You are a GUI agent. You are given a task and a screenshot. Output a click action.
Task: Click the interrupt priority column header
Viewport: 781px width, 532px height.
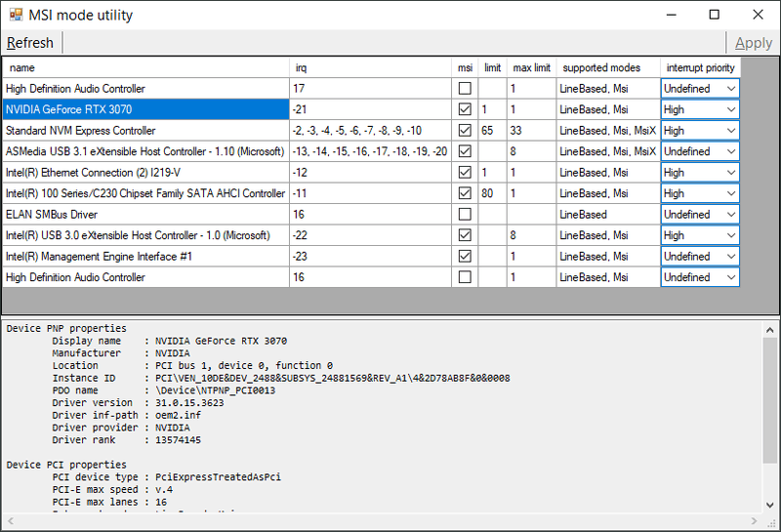click(x=700, y=67)
